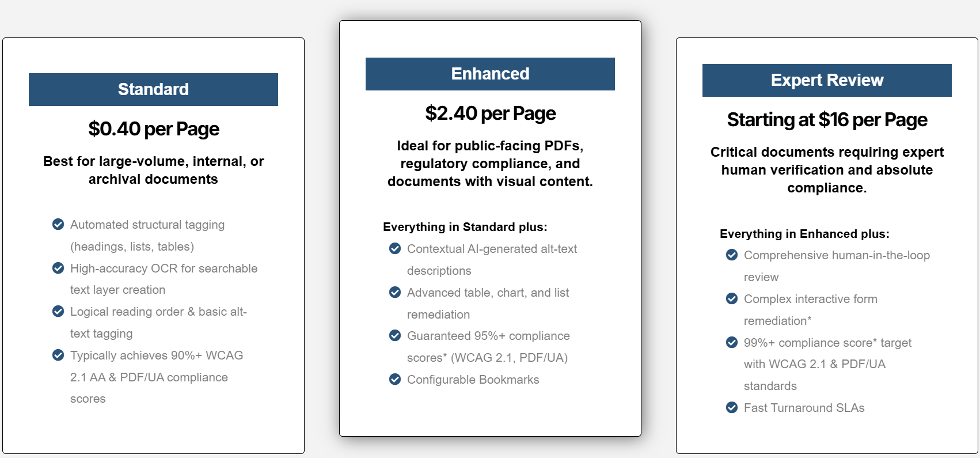Click the $2.40 per Page price
Screen dimensions: 980x458
[491, 113]
